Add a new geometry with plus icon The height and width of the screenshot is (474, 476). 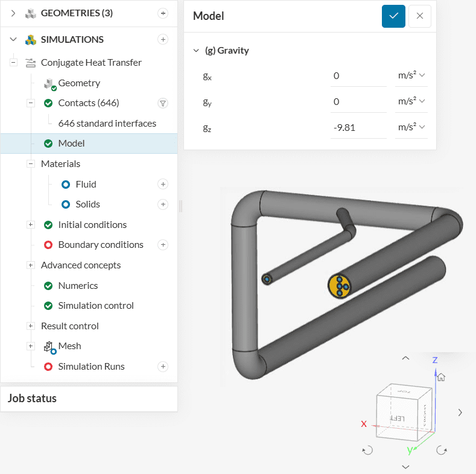pos(162,13)
